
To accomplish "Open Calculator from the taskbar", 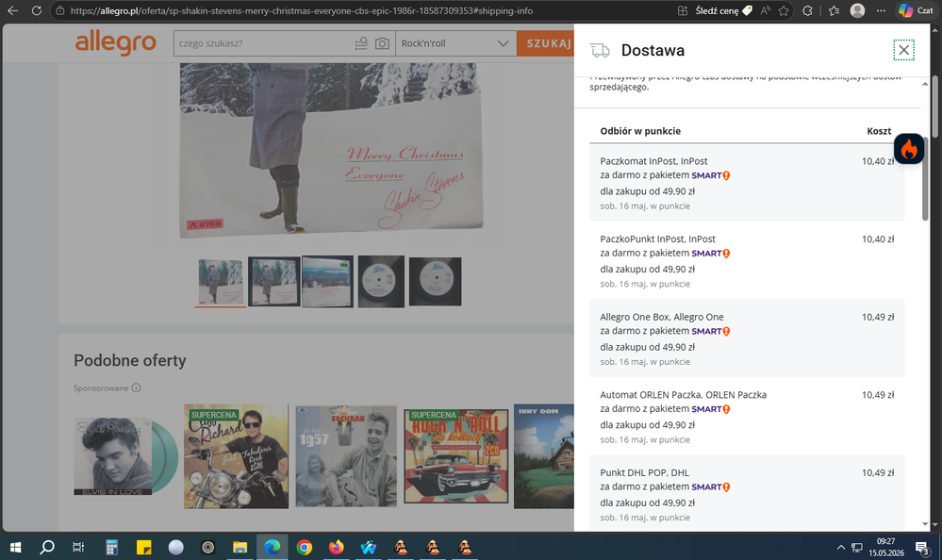I will pos(111,547).
